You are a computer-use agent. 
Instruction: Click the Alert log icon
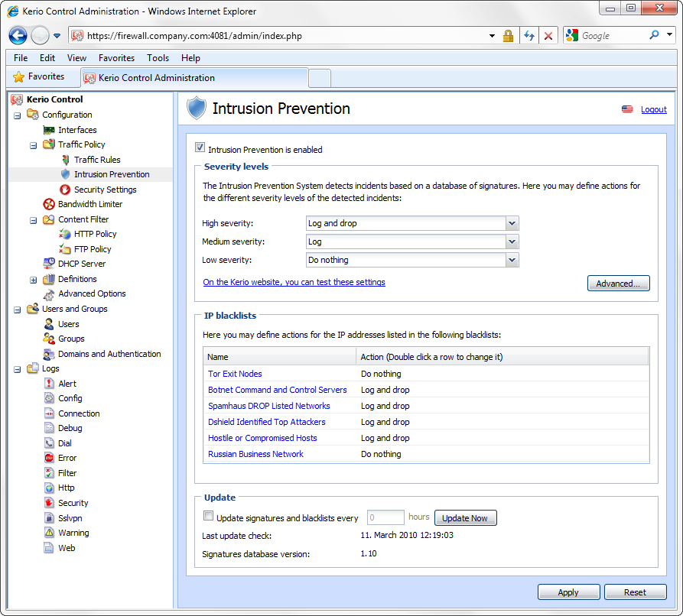pos(49,384)
